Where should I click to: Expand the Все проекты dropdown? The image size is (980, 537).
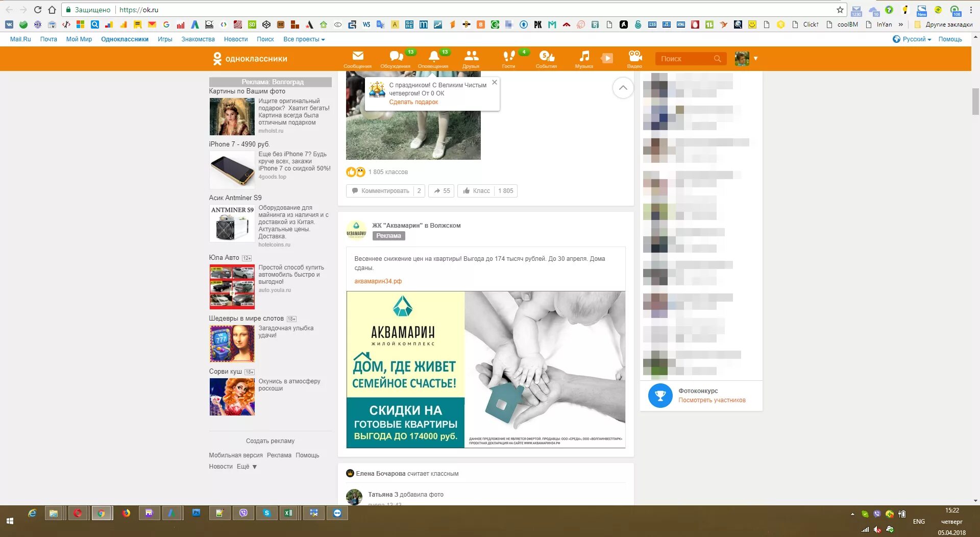coord(304,39)
